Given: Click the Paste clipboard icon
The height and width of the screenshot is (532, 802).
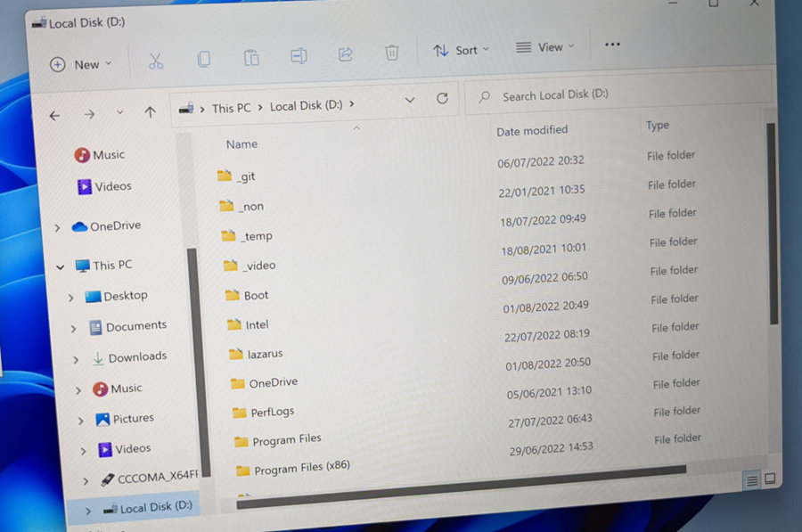Looking at the screenshot, I should [x=251, y=57].
